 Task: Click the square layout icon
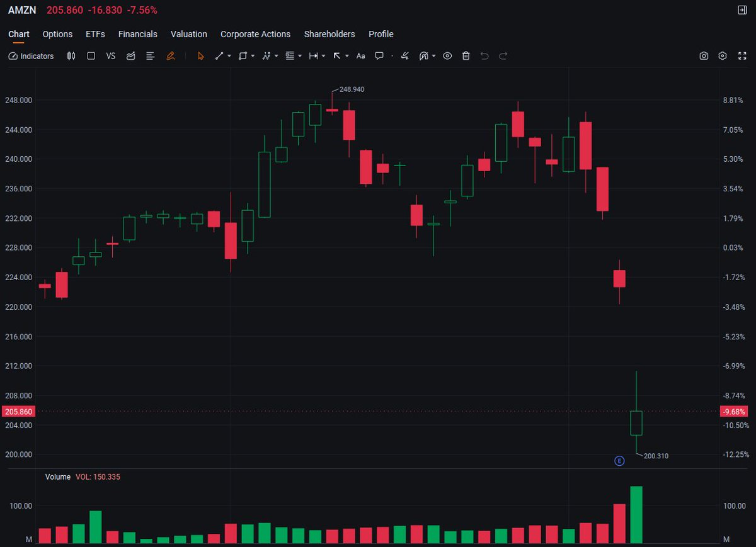91,56
